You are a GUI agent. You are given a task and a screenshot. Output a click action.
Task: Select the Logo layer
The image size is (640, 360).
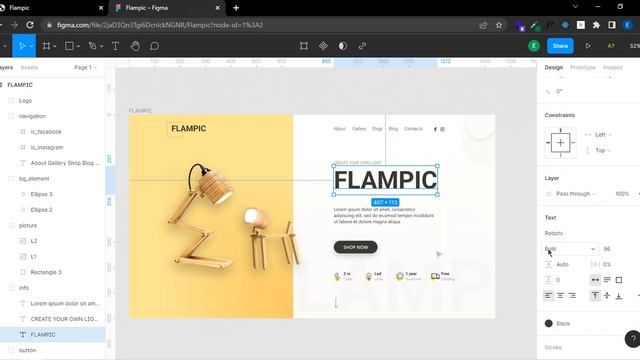click(x=25, y=100)
